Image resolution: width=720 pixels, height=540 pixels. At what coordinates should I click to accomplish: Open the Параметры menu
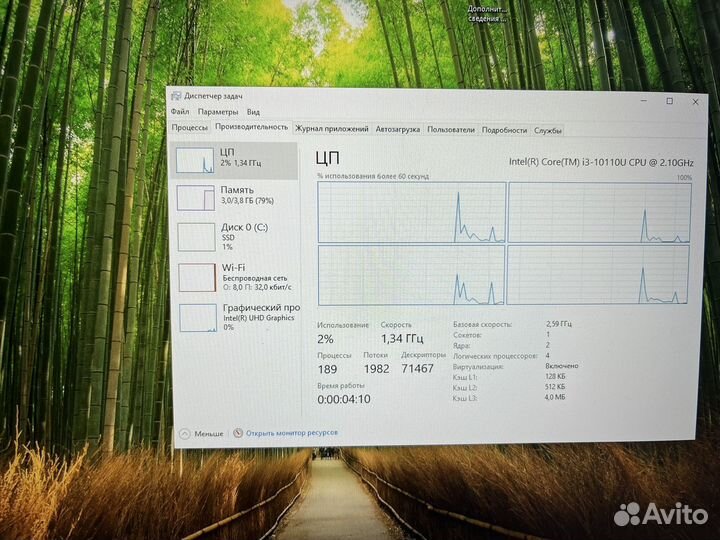(x=217, y=112)
